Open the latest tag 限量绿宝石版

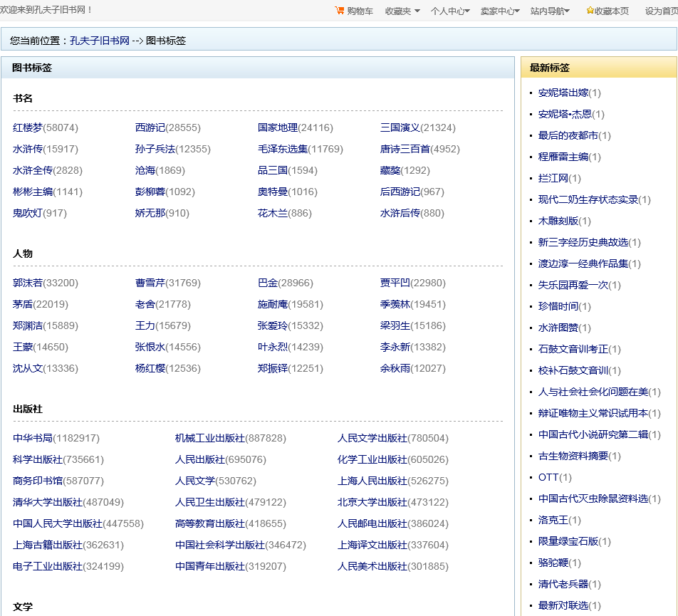tap(568, 541)
